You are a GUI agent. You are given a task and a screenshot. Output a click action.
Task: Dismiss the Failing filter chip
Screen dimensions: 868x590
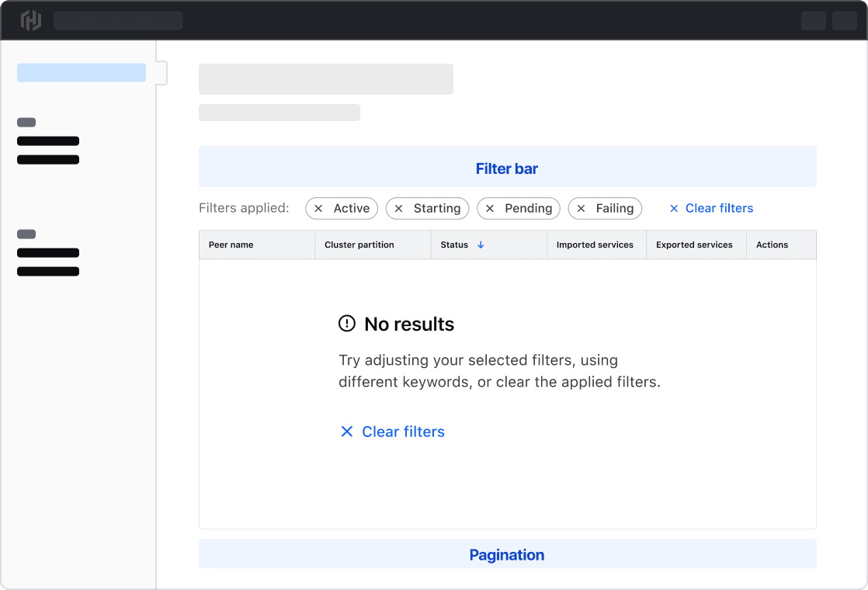click(581, 209)
